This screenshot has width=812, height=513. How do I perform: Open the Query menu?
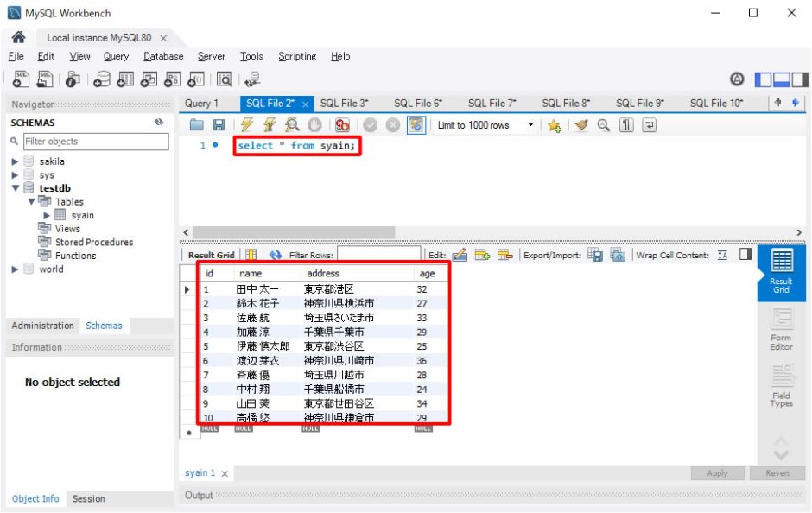click(116, 56)
